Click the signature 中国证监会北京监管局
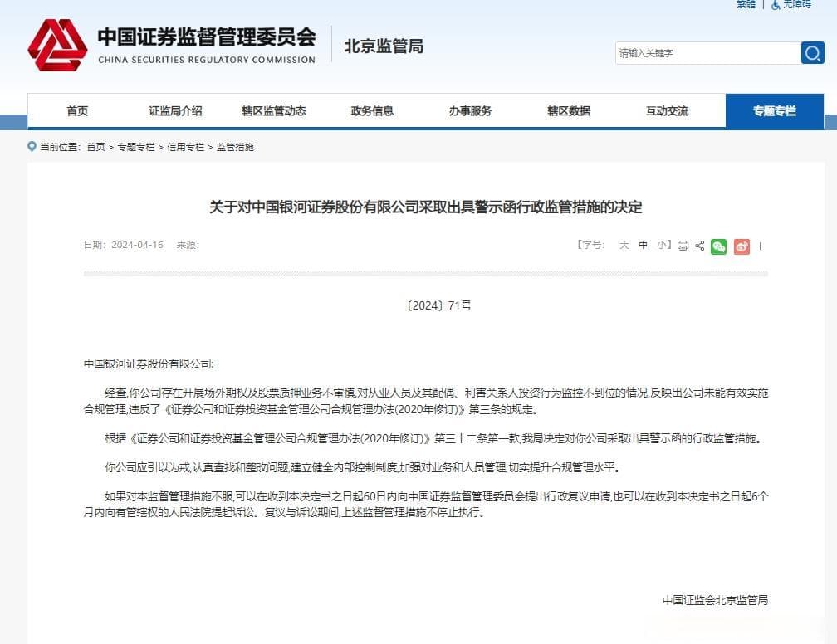Screen dimensions: 837x644 click(x=715, y=600)
